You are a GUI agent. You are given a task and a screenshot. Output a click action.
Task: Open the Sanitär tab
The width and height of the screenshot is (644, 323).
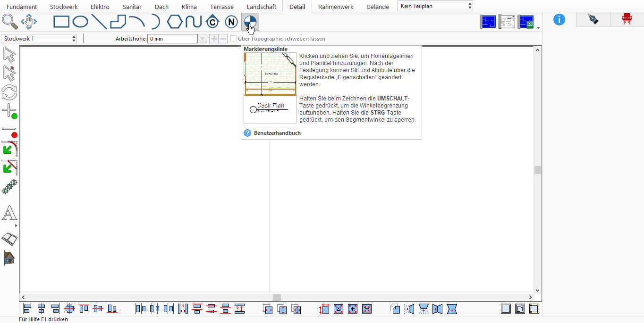click(x=132, y=7)
